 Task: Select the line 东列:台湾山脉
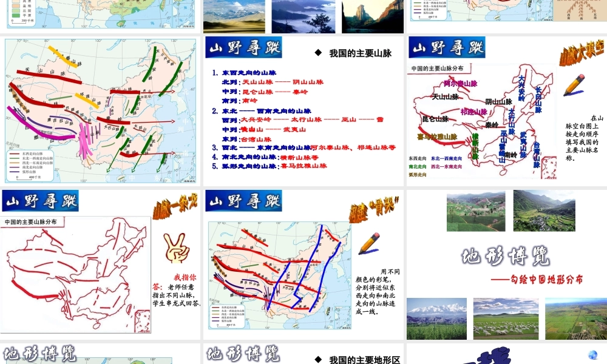pyautogui.click(x=246, y=140)
